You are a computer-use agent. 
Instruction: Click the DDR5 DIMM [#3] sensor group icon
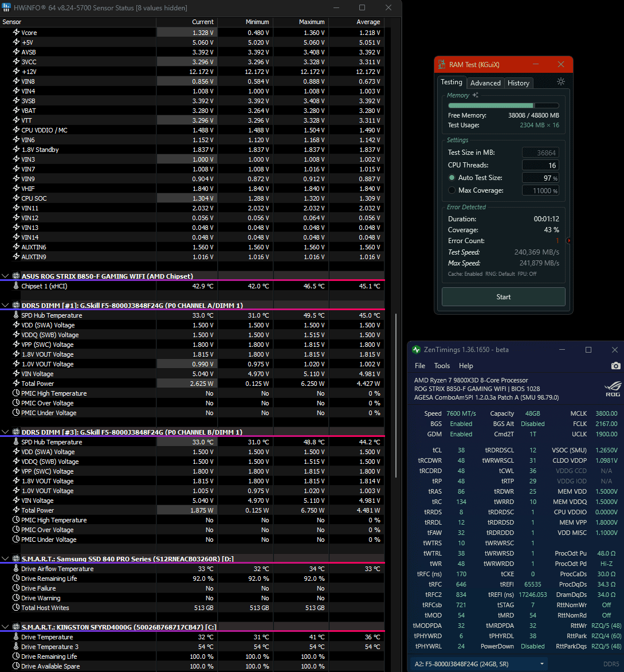[x=16, y=432]
